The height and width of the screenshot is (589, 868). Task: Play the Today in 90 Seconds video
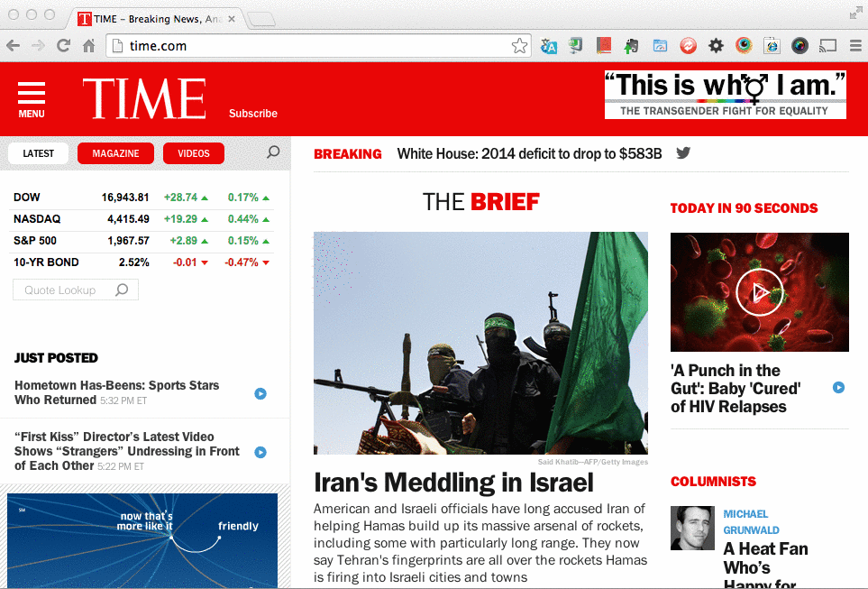pos(759,291)
